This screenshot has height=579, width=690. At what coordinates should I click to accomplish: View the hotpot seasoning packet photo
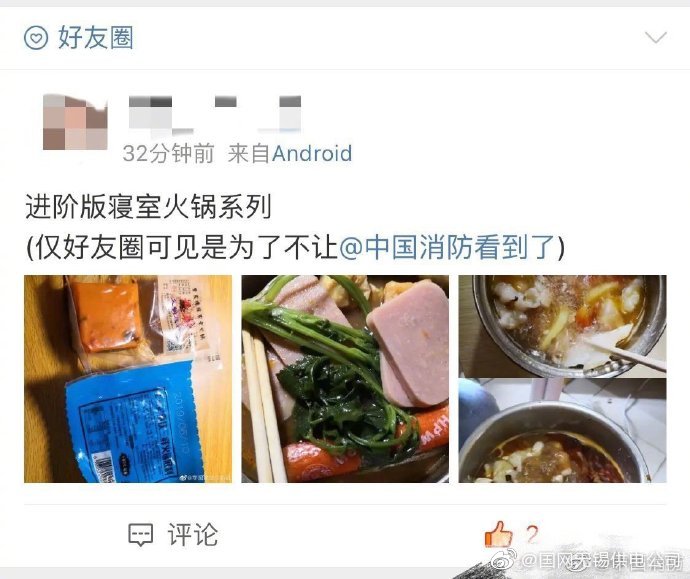[x=128, y=379]
